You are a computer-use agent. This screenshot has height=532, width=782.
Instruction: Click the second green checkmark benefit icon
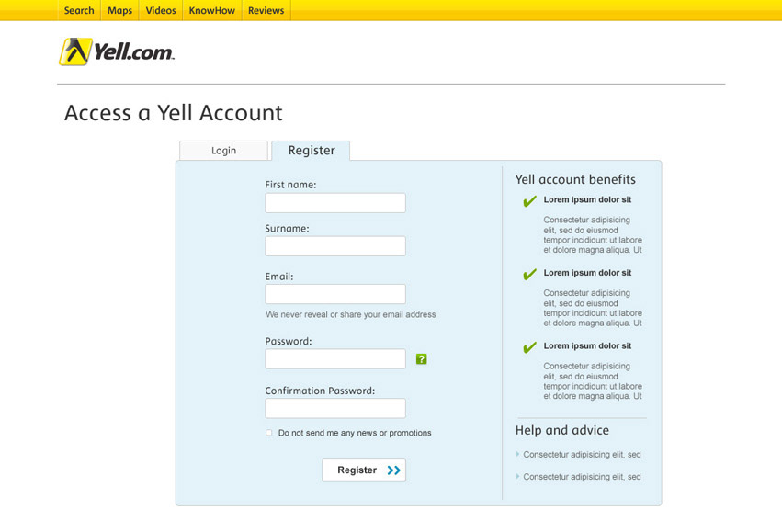529,274
